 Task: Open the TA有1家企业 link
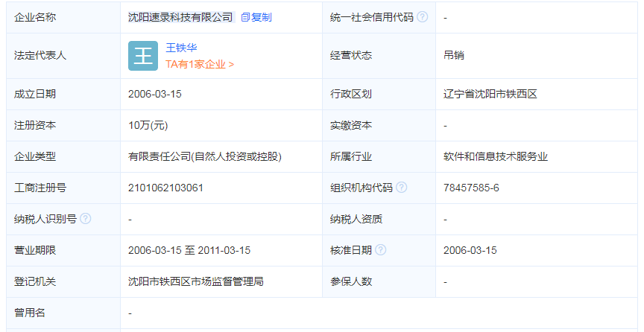pyautogui.click(x=200, y=65)
